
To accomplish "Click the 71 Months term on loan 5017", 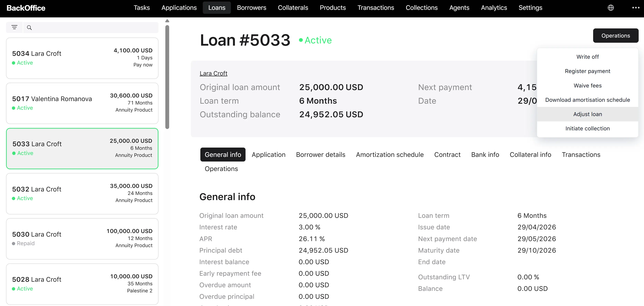I will 140,103.
